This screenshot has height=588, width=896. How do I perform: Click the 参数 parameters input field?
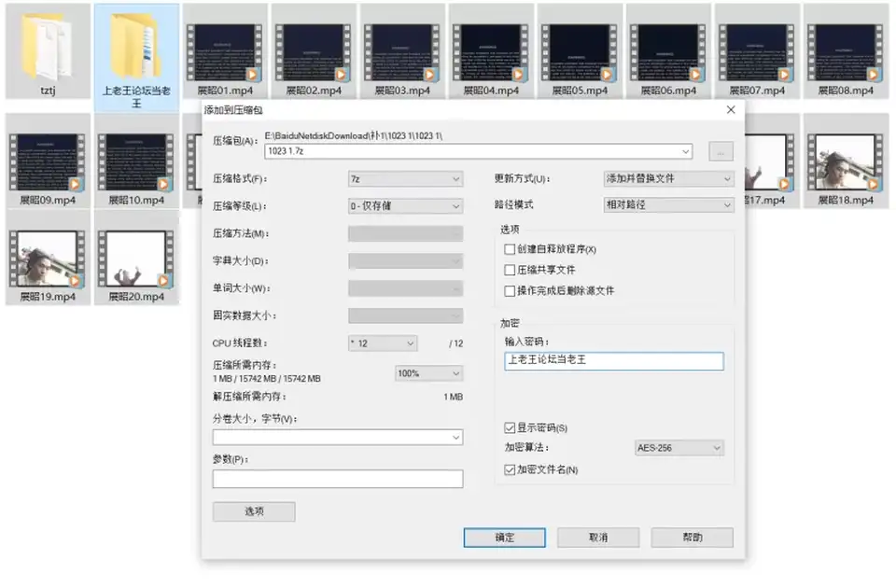[x=338, y=479]
